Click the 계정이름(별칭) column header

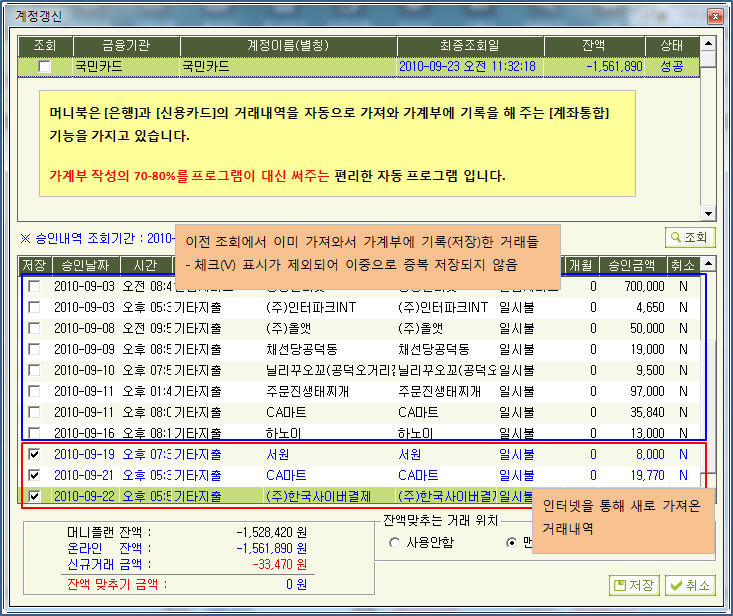pos(288,46)
